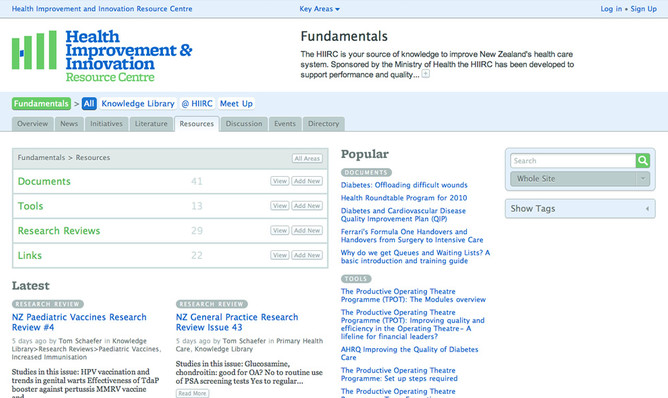Open Health Roundtable Program for 2010 link
This screenshot has height=398, width=668.
[404, 198]
